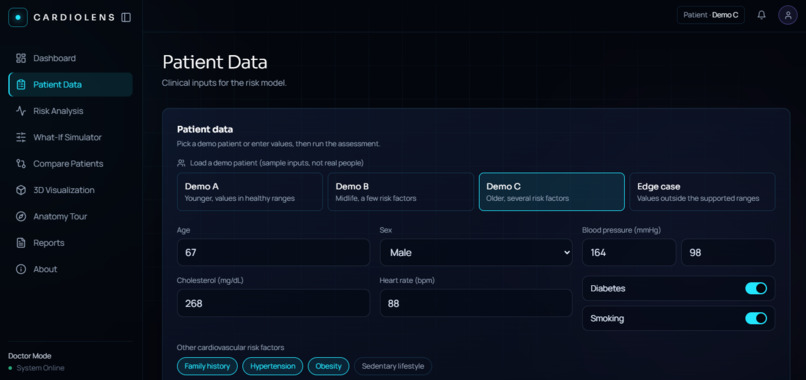Click the systolic pressure field 164
Viewport: 806px width, 380px height.
[x=629, y=252]
